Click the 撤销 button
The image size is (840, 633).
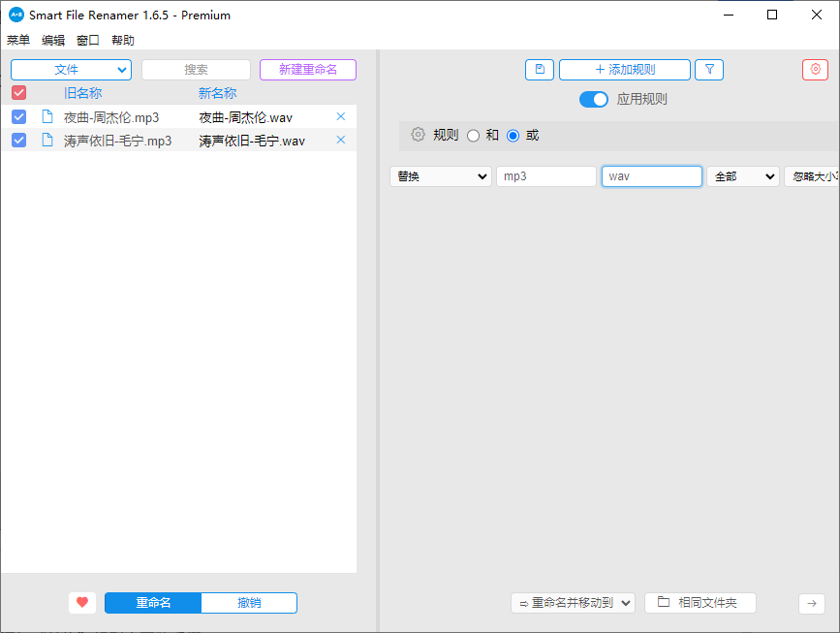tap(249, 603)
